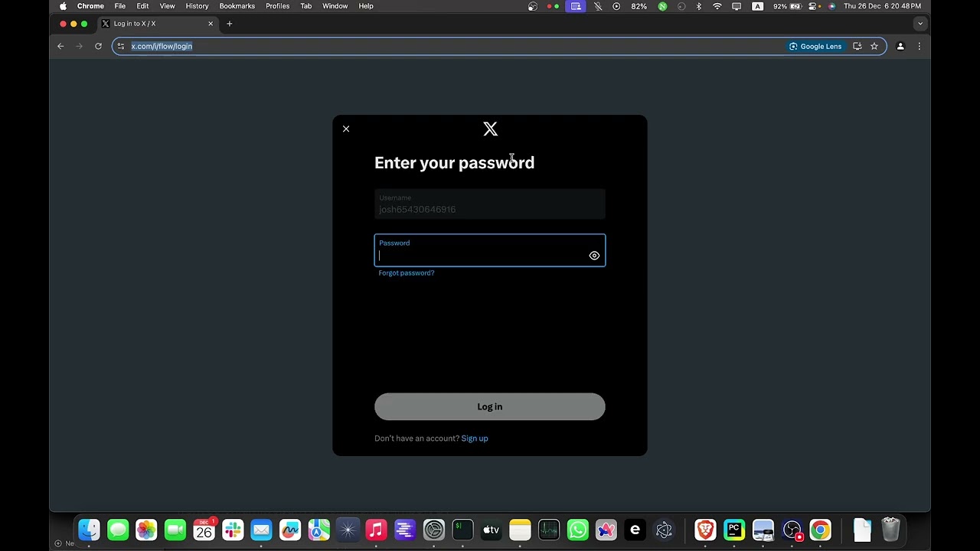Open the Forgot password link
The height and width of the screenshot is (551, 980).
(x=407, y=273)
